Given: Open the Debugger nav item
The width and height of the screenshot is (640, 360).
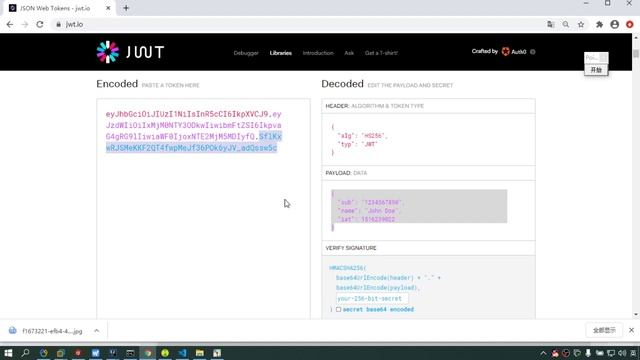Looking at the screenshot, I should 246,53.
